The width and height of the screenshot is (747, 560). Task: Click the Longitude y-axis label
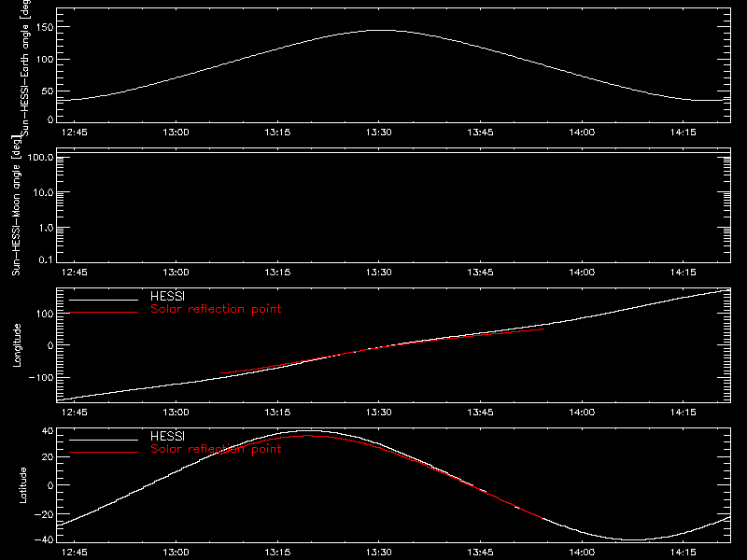17,345
